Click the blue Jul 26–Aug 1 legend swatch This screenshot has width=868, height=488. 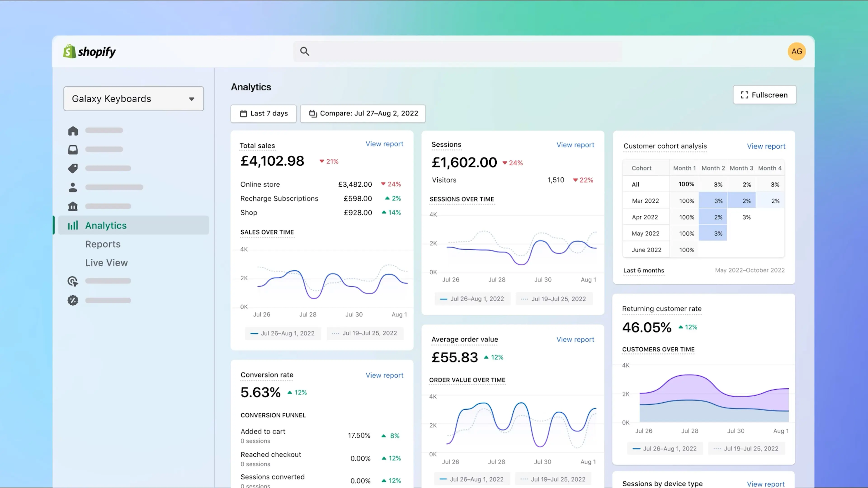[x=254, y=333]
